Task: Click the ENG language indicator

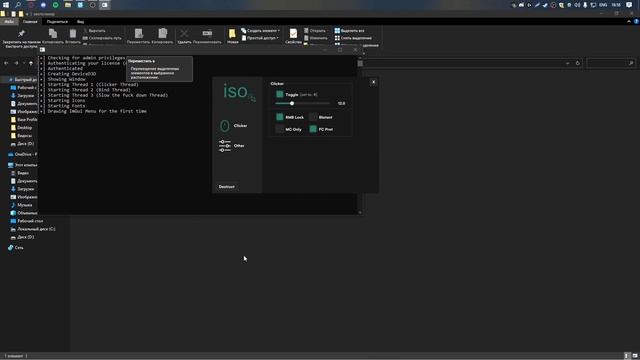Action: tap(603, 5)
